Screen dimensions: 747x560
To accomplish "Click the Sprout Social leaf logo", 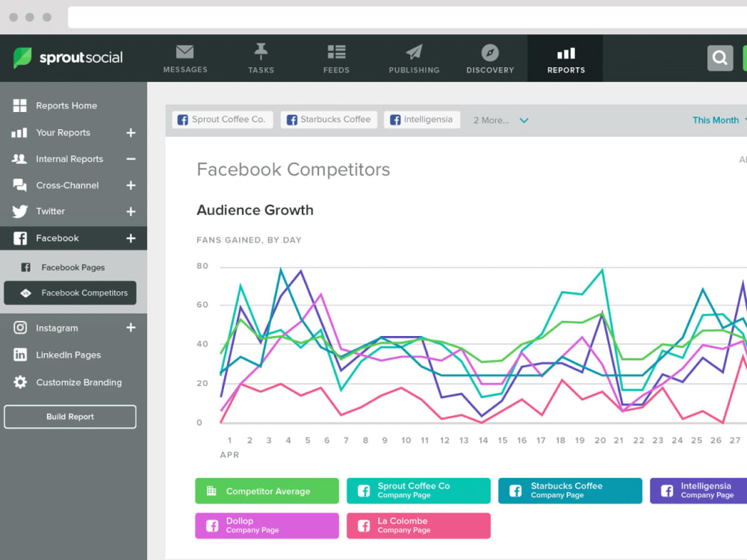I will click(x=22, y=57).
